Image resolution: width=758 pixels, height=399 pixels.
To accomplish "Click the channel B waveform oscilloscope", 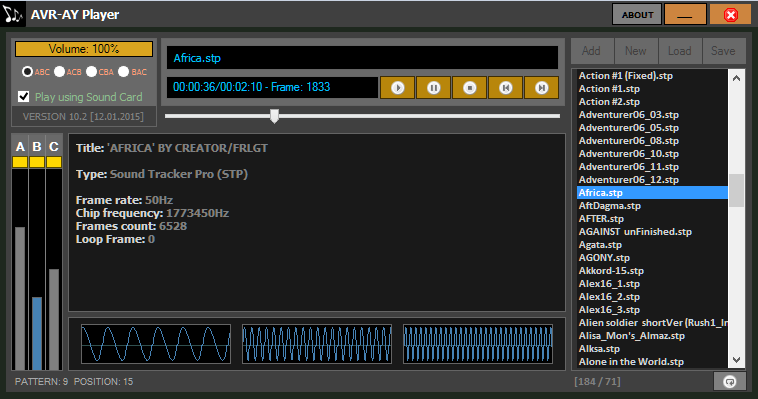I will 317,344.
